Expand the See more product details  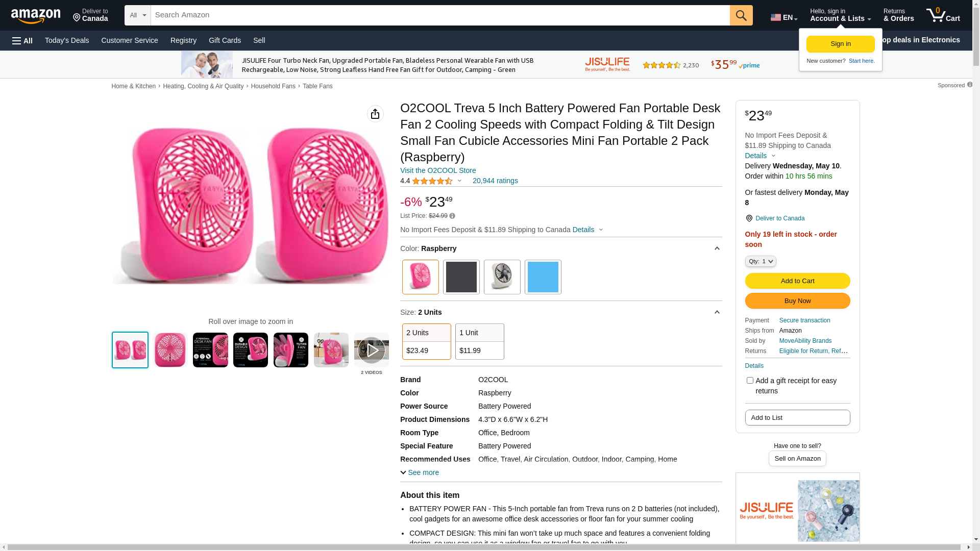(420, 472)
